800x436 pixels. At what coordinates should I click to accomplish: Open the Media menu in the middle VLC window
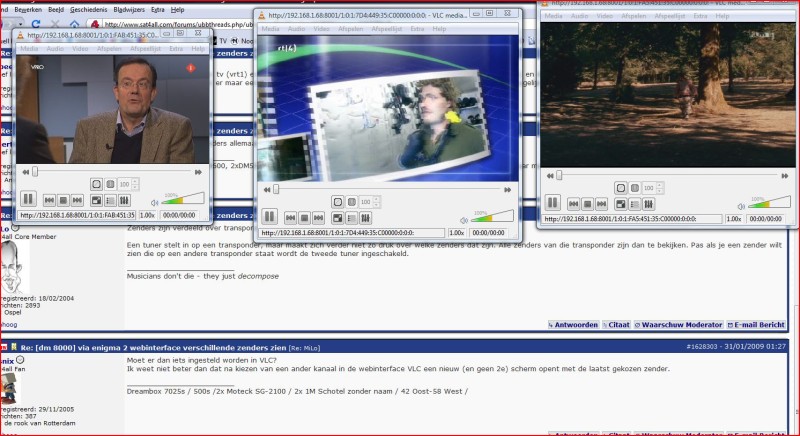click(271, 29)
